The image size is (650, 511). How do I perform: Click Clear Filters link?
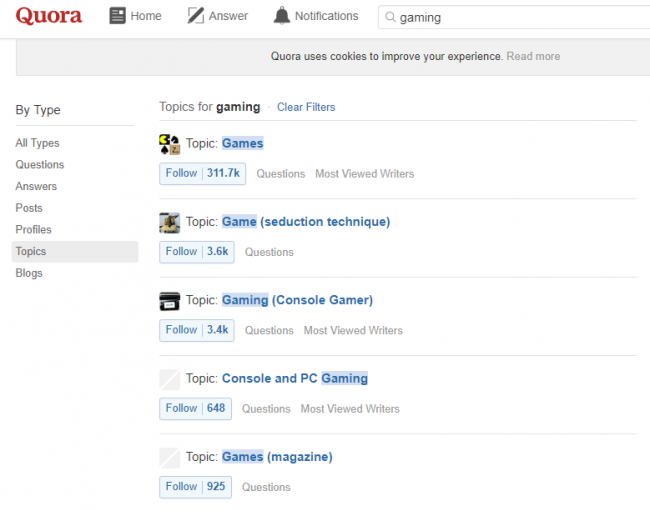pyautogui.click(x=306, y=107)
